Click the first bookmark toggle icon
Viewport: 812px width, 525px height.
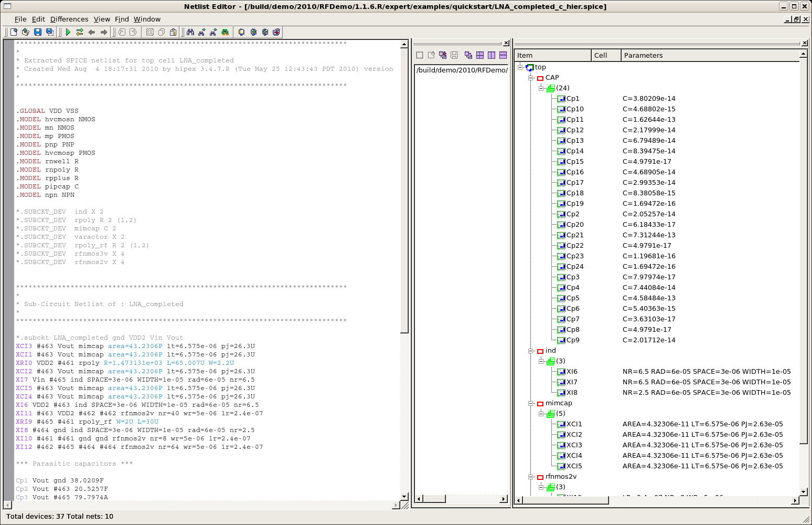point(241,32)
